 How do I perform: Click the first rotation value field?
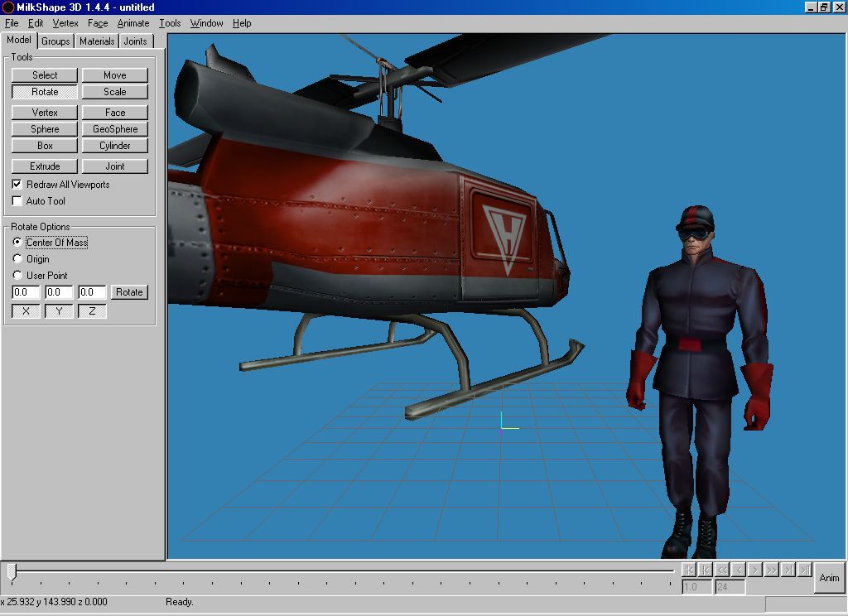click(x=26, y=292)
